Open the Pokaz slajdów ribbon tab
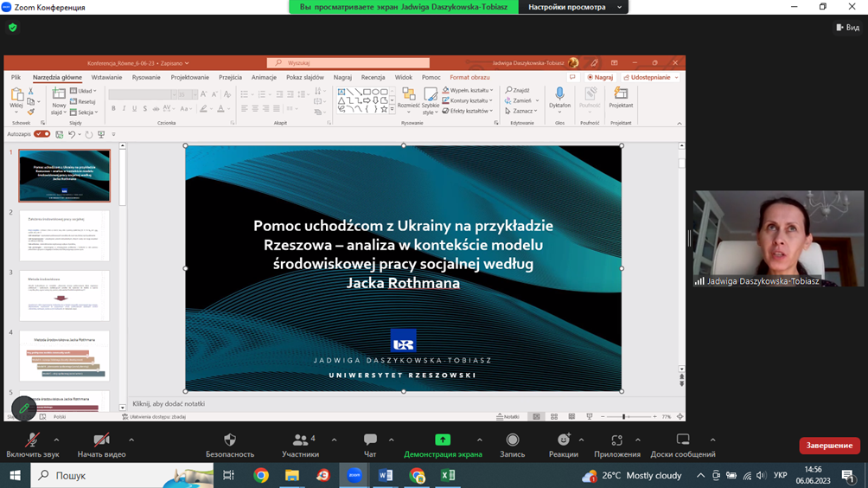The width and height of the screenshot is (868, 488). [x=305, y=78]
